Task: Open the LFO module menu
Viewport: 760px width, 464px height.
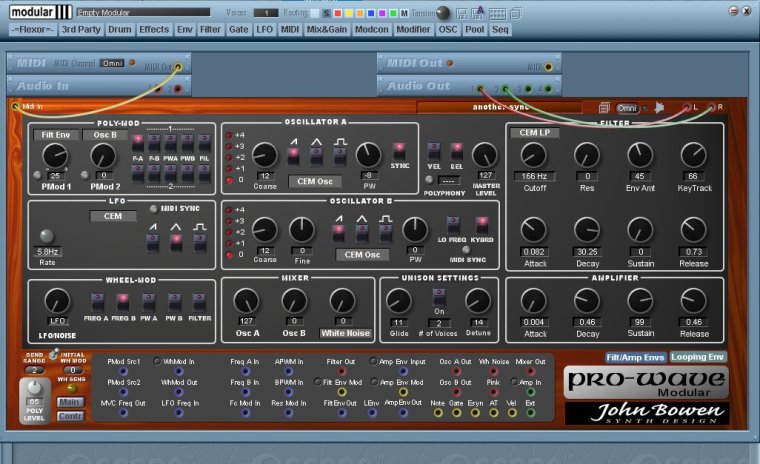Action: click(x=264, y=30)
